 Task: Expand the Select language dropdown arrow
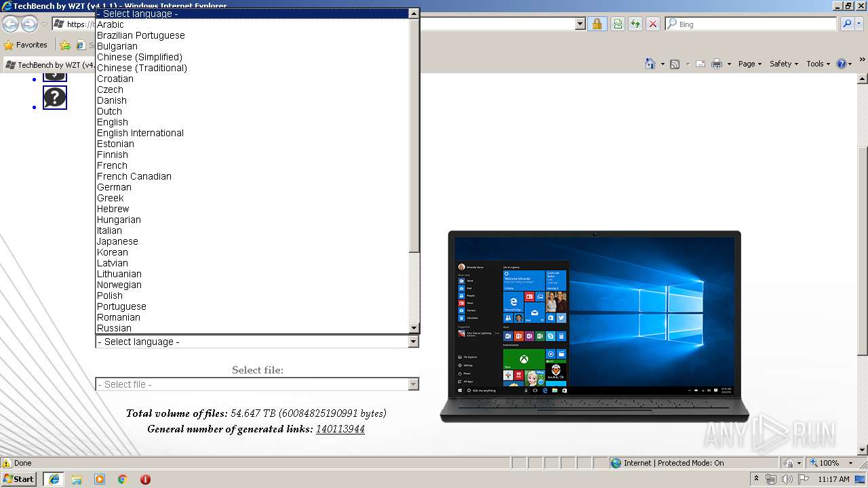pos(413,342)
